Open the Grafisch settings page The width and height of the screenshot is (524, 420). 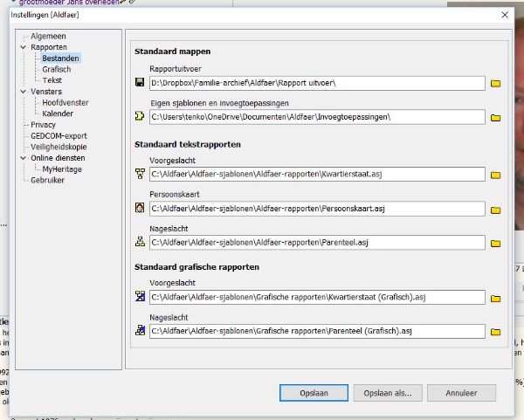point(56,69)
